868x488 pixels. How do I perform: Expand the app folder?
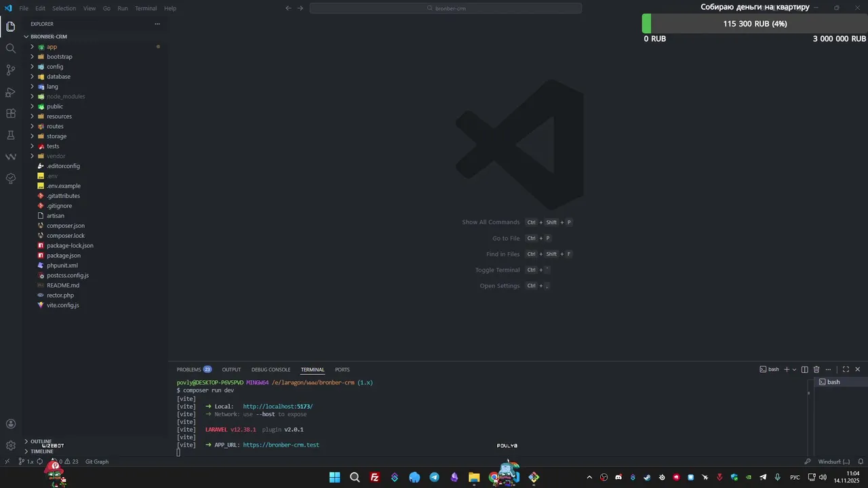32,47
